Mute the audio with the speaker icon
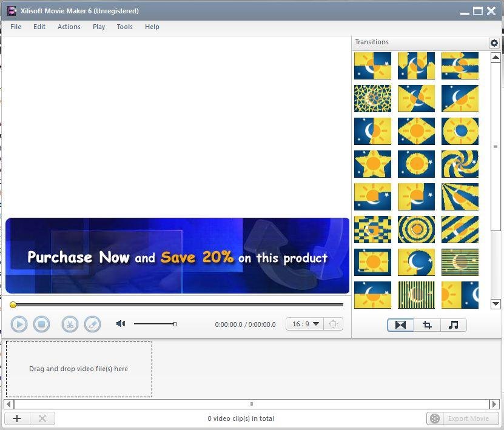The height and width of the screenshot is (430, 504). coord(121,324)
